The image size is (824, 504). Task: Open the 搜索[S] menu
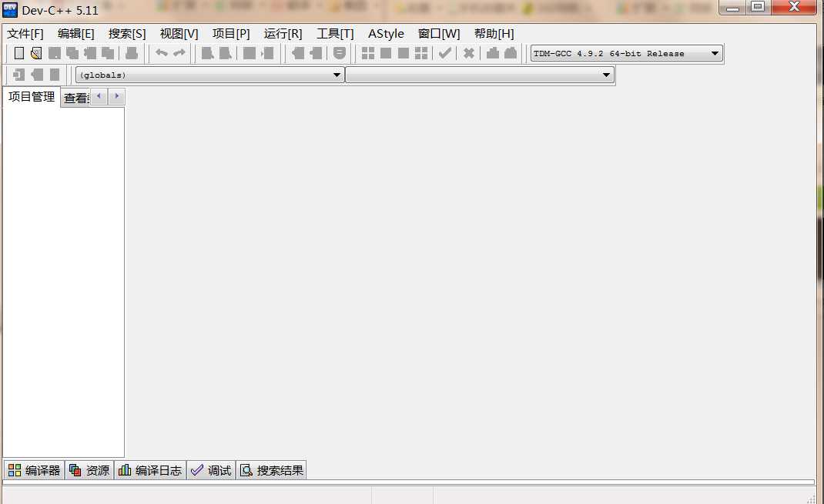coord(127,34)
